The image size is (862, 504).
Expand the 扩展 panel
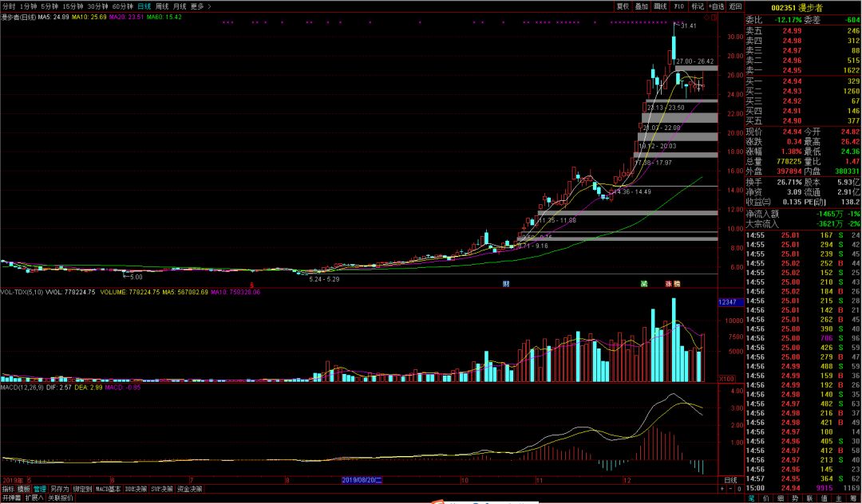(34, 498)
